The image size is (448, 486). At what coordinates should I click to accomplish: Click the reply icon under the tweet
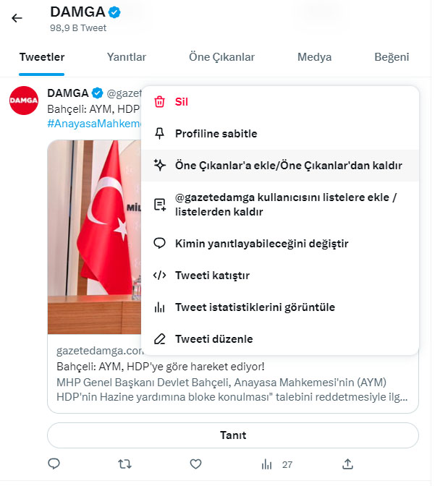tap(54, 464)
